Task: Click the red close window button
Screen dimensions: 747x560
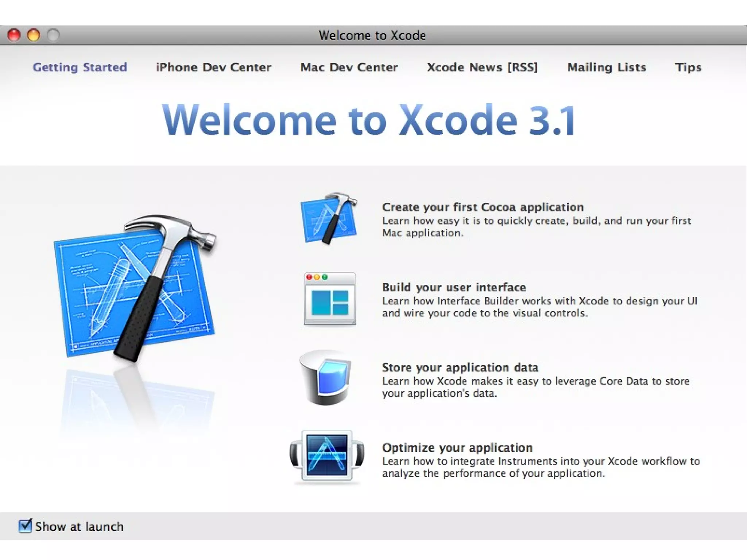Action: click(x=14, y=35)
